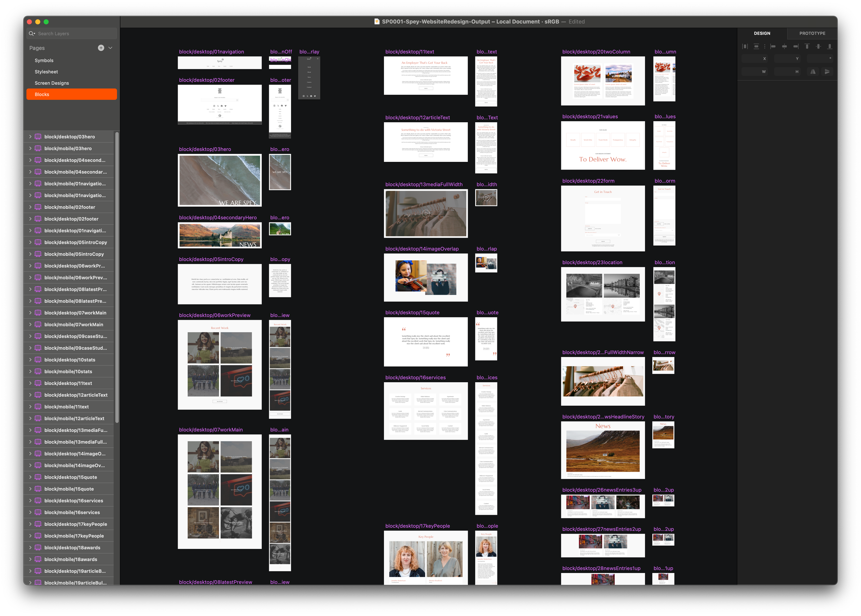861x616 pixels.
Task: Click artboard icon of block/desktop/03hero layer
Action: [x=38, y=137]
